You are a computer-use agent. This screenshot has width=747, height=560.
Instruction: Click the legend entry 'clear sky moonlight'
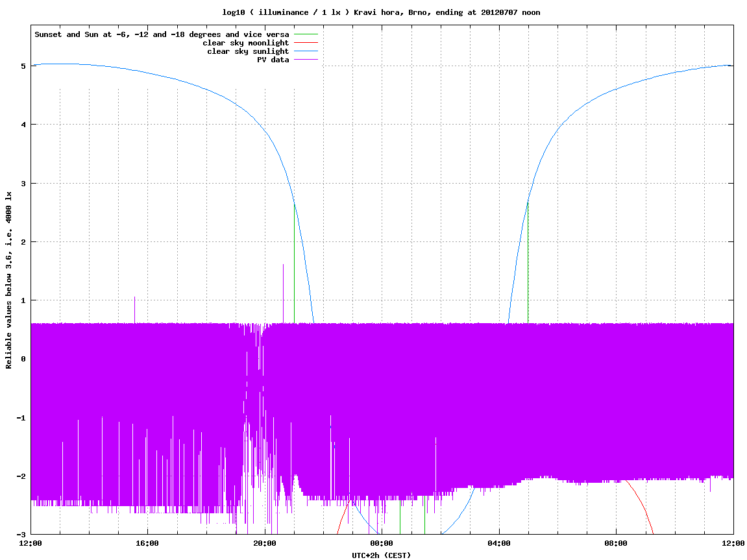coord(246,43)
